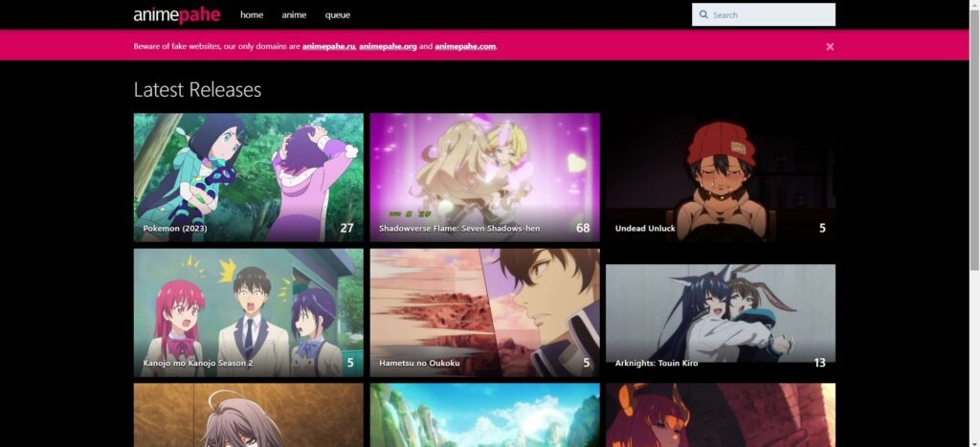Go to the queue page

(338, 15)
